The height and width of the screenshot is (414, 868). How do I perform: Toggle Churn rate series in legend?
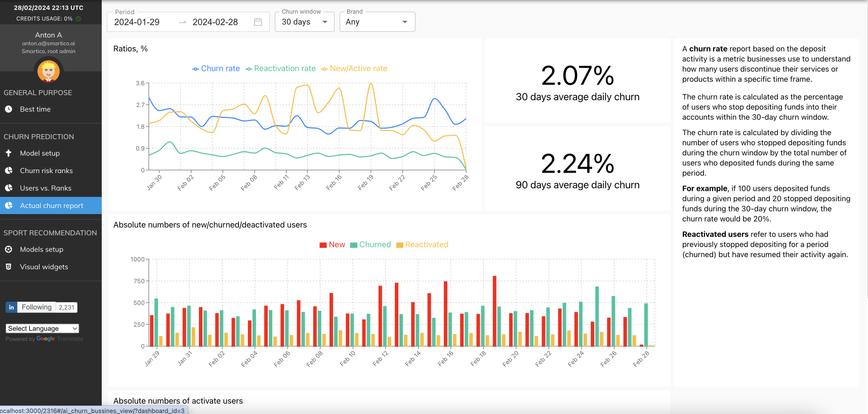coord(216,69)
